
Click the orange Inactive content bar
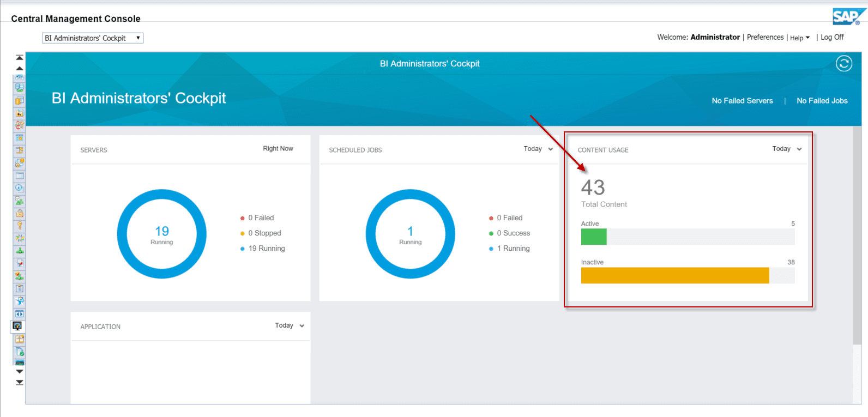coord(675,275)
